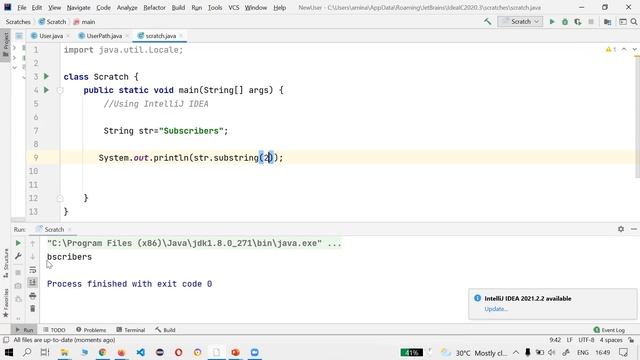
Task: Click the run gutter arrow beside main method
Action: pyautogui.click(x=46, y=90)
